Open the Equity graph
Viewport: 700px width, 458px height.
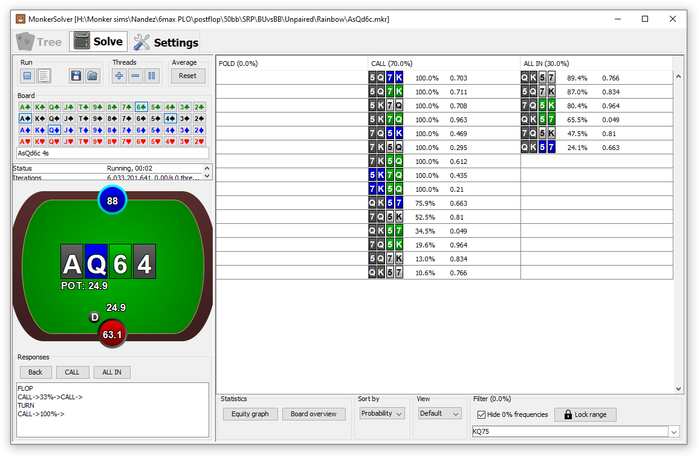coord(250,414)
